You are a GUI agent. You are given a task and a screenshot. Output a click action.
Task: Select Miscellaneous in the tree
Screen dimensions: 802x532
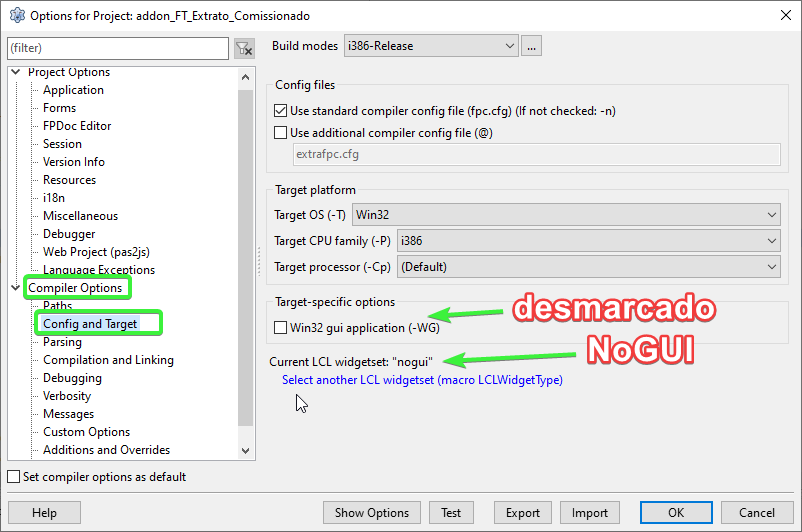[x=80, y=216]
